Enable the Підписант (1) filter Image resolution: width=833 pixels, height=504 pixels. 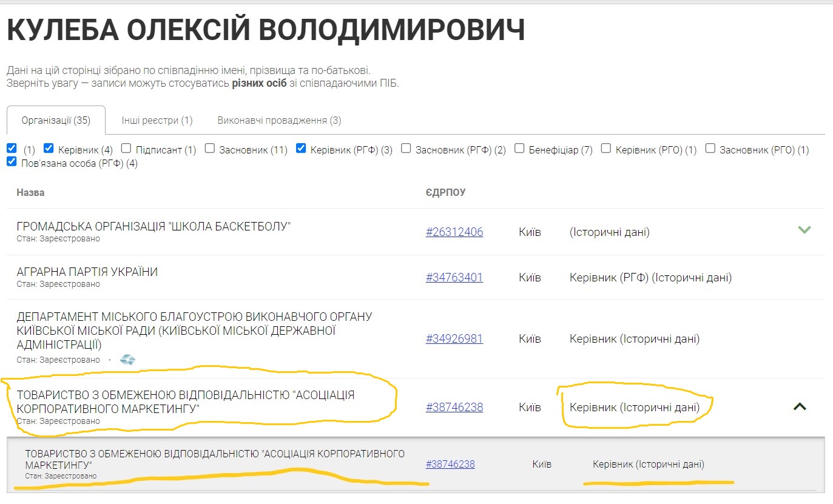[126, 149]
